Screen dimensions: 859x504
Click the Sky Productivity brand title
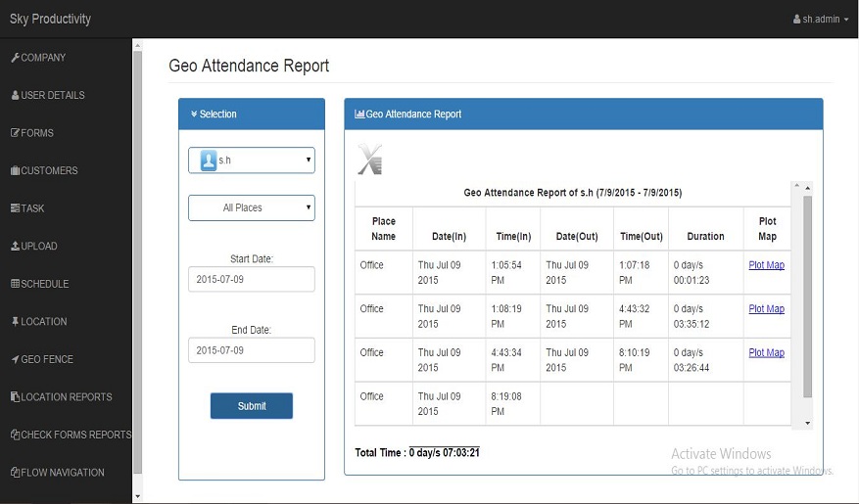point(50,19)
